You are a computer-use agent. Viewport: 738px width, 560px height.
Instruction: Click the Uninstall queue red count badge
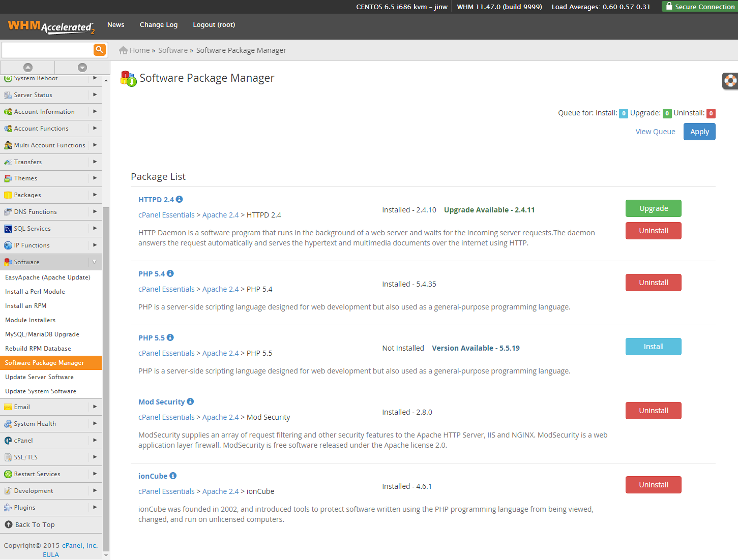pos(711,113)
